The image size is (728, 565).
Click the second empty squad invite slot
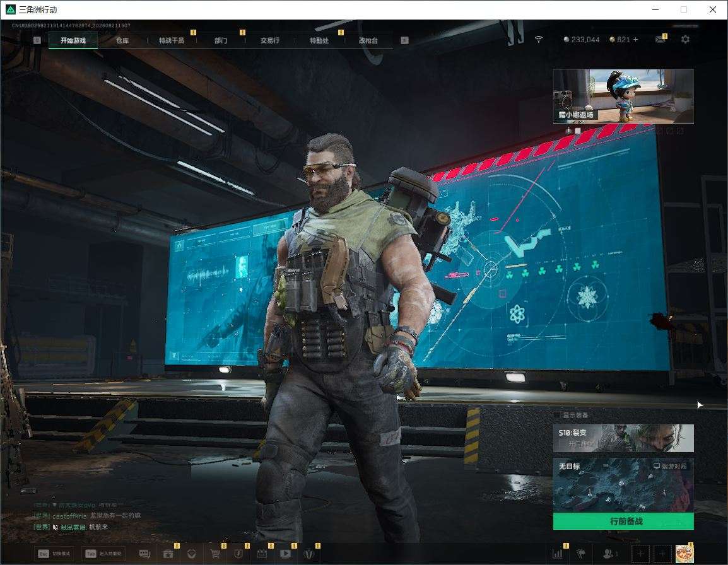(662, 554)
